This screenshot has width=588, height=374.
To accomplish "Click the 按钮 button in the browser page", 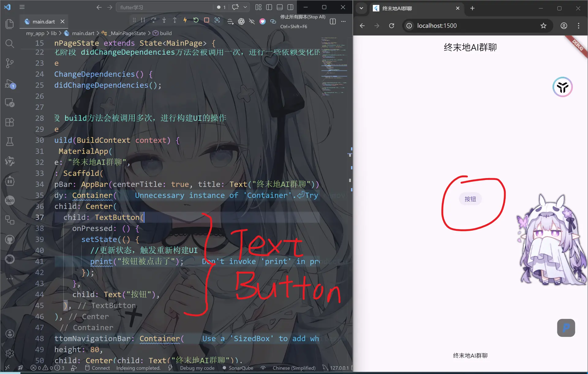I will pos(470,199).
